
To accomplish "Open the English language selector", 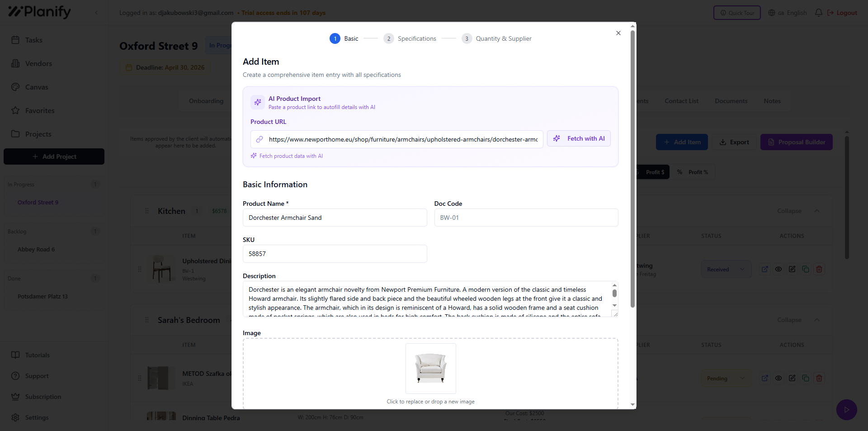I will click(788, 13).
